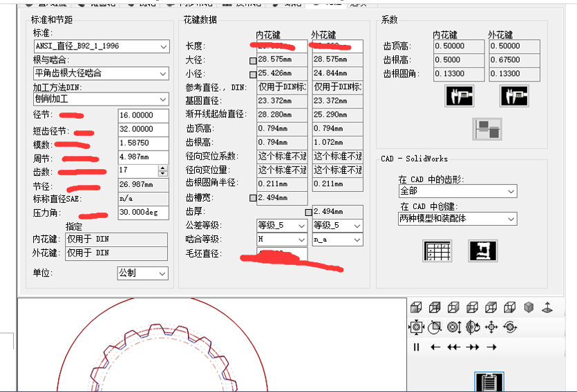This screenshot has height=392, width=577.
Task: Click 外花键 小径 value 24.844mm
Action: [x=337, y=73]
